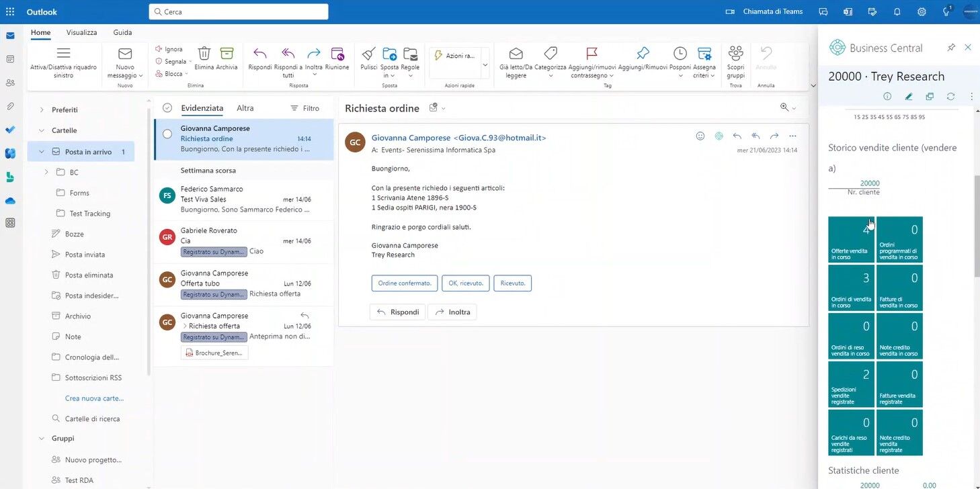Open Mail in the left rail

(10, 36)
